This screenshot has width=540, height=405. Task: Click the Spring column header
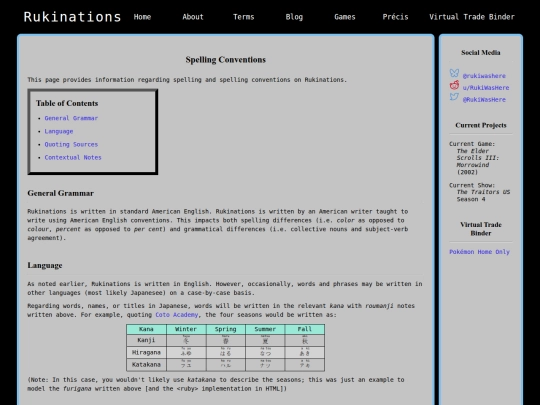coord(226,329)
